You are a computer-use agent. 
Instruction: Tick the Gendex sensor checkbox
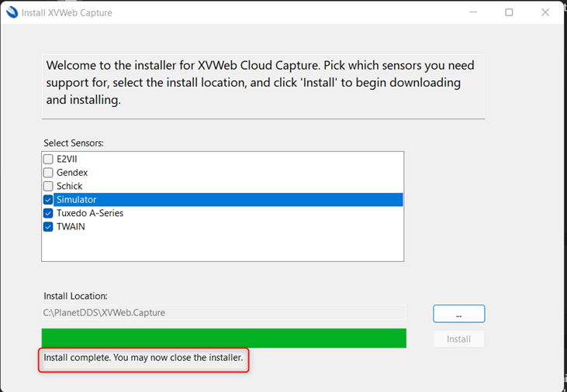point(48,173)
